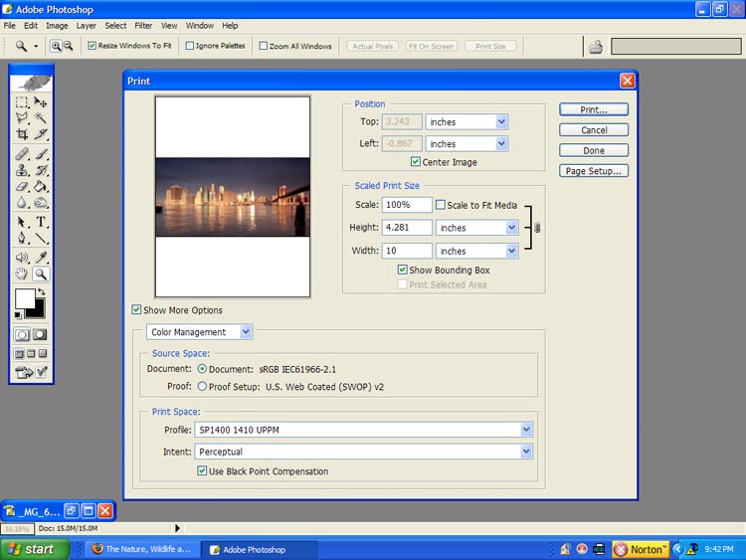Click the swap foreground/background colors arrow
The height and width of the screenshot is (560, 746).
pyautogui.click(x=42, y=291)
